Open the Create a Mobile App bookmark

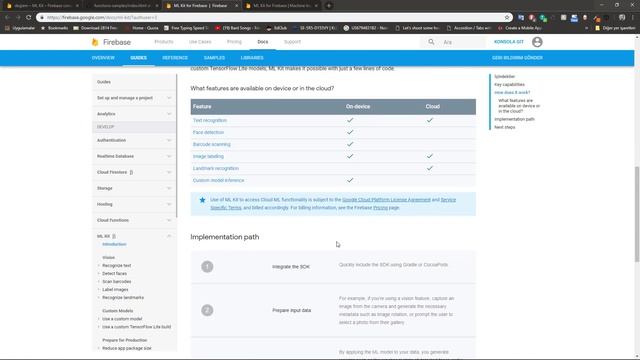tap(520, 28)
